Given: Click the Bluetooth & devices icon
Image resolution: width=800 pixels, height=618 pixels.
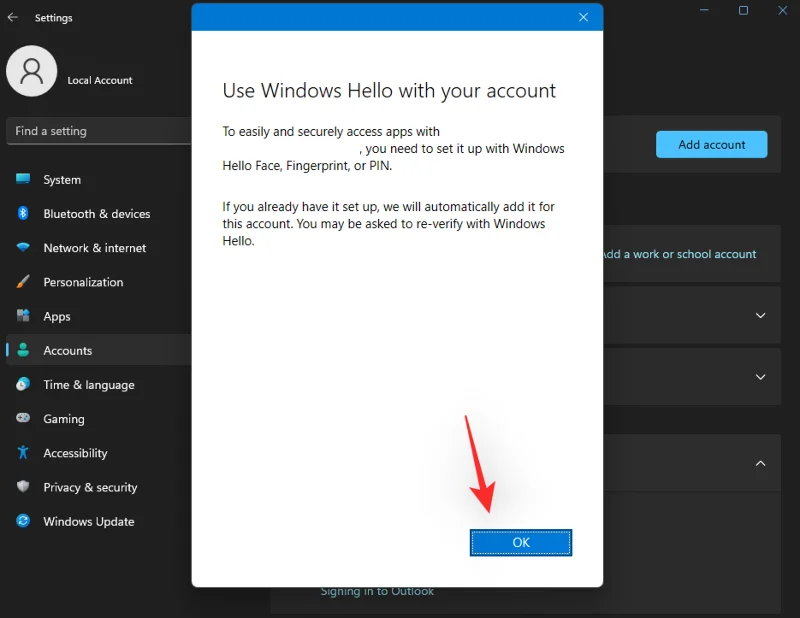Looking at the screenshot, I should coord(23,213).
